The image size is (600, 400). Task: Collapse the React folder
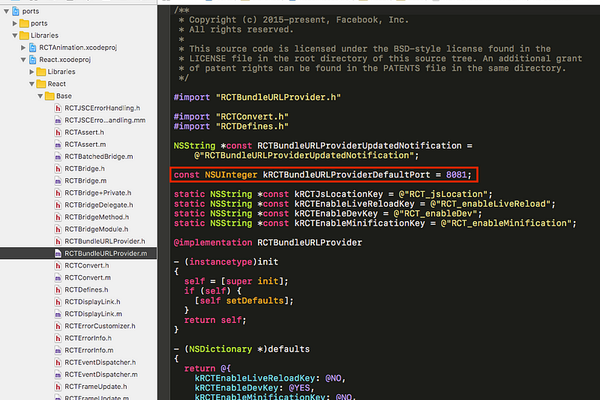pyautogui.click(x=31, y=84)
